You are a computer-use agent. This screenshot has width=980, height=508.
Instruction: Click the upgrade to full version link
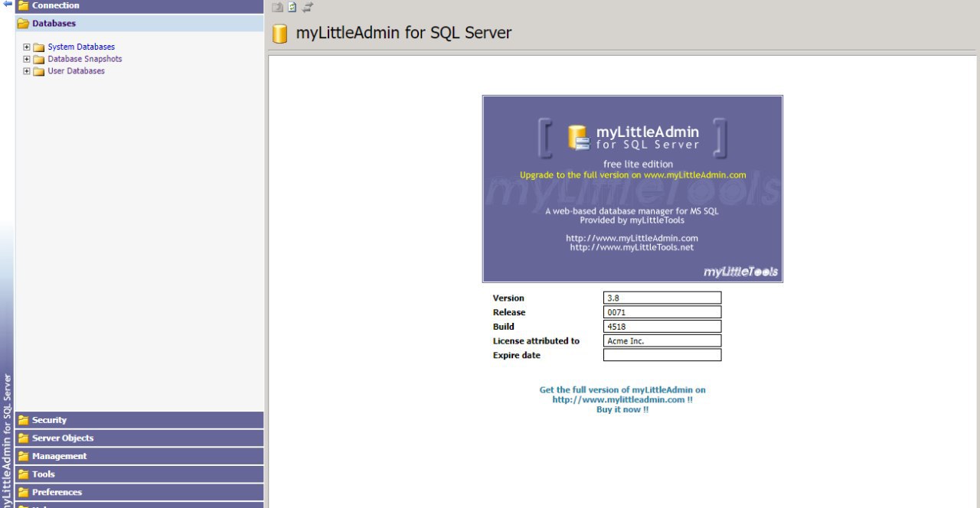pyautogui.click(x=632, y=175)
